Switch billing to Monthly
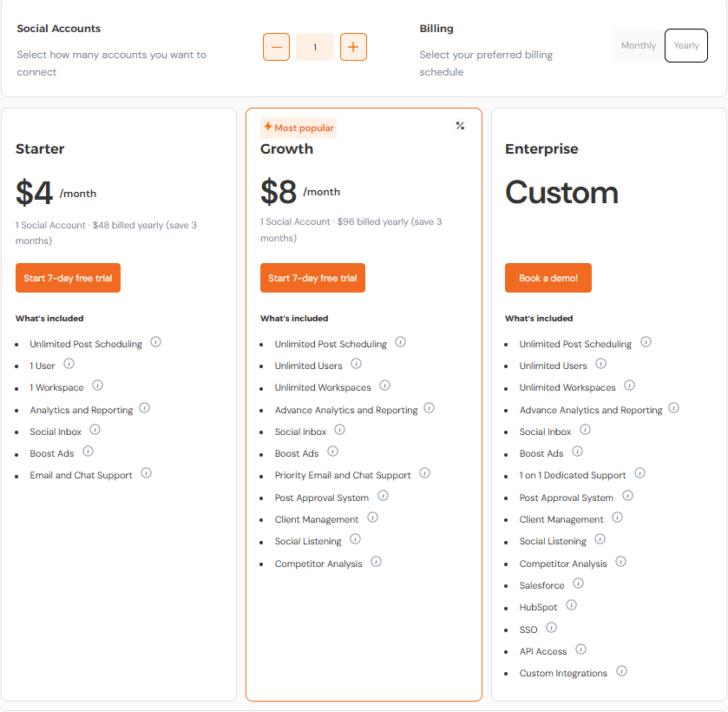728x712 pixels. [638, 45]
